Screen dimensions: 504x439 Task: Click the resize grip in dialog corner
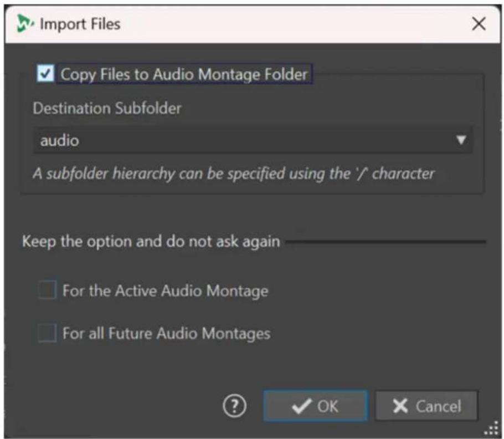coord(491,428)
